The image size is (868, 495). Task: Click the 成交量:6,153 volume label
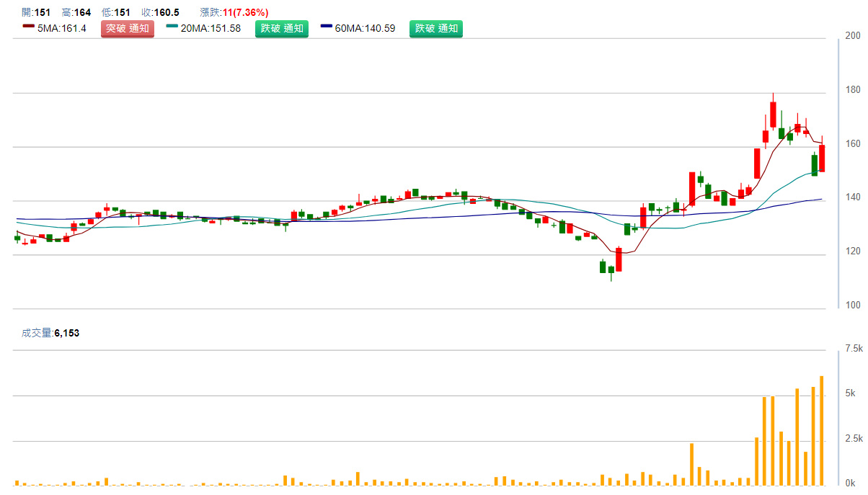tap(50, 333)
